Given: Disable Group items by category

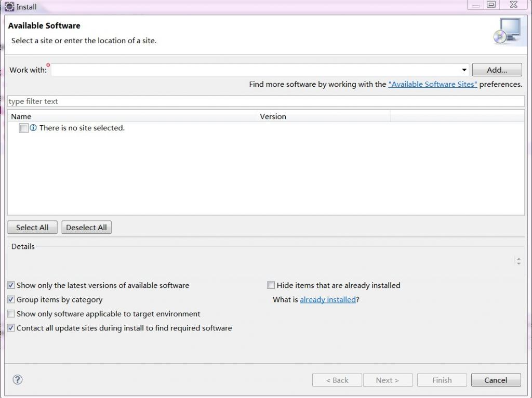Looking at the screenshot, I should tap(11, 300).
